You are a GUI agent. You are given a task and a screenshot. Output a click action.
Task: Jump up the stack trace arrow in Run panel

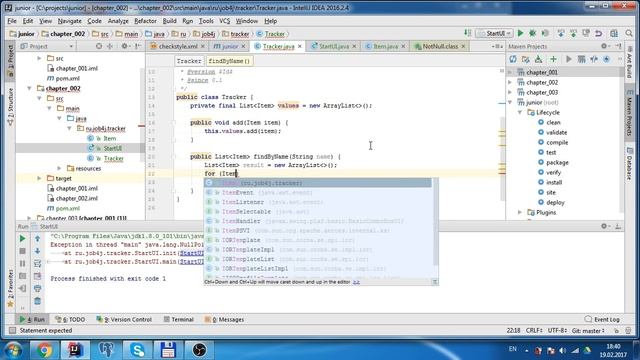click(37, 238)
